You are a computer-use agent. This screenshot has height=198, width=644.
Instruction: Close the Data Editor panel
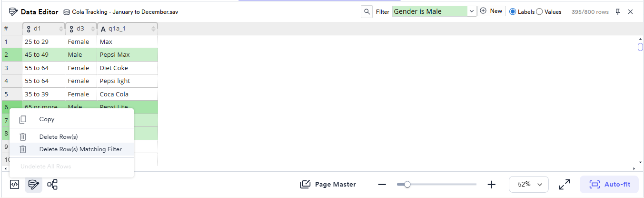(x=631, y=12)
